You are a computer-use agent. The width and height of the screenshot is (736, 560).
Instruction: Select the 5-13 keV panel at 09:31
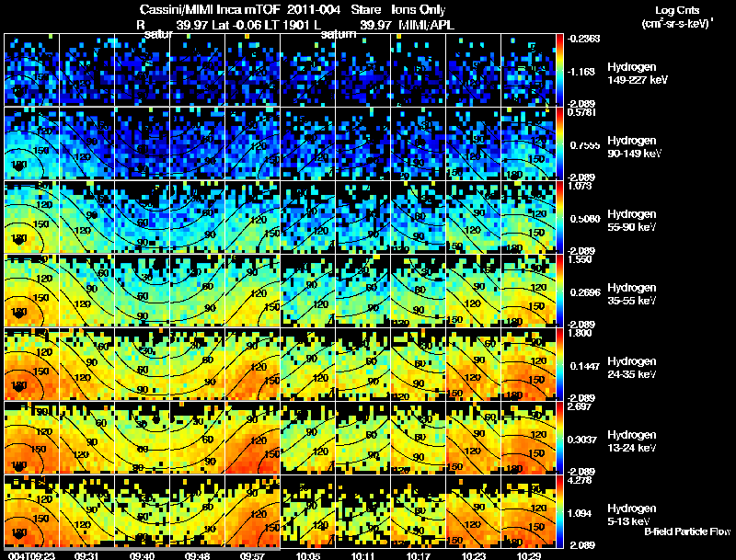point(86,511)
